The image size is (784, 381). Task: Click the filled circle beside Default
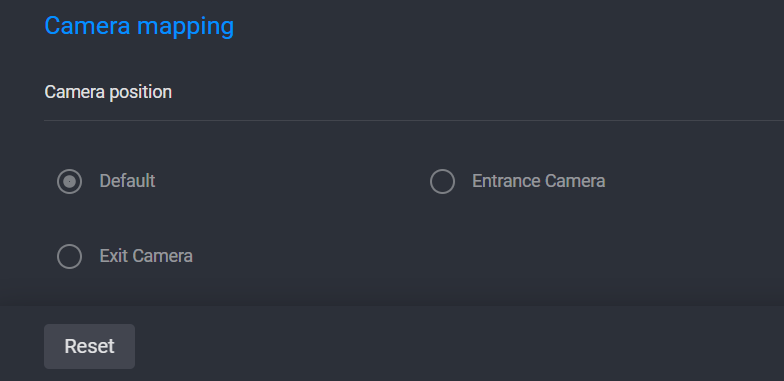click(x=70, y=182)
